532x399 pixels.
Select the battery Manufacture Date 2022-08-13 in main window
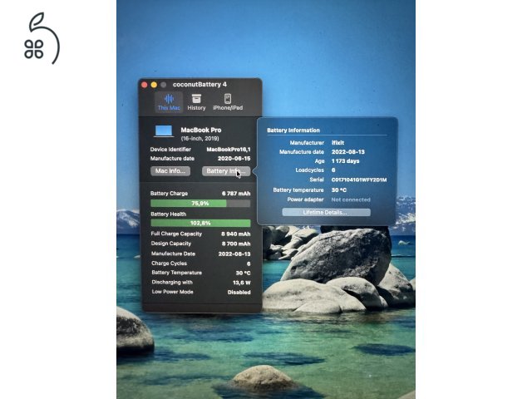point(234,254)
